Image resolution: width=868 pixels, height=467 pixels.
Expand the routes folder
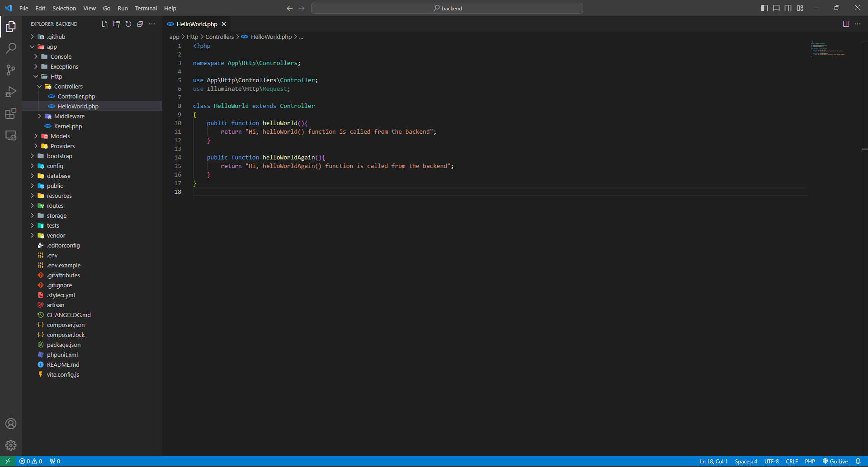click(x=55, y=205)
